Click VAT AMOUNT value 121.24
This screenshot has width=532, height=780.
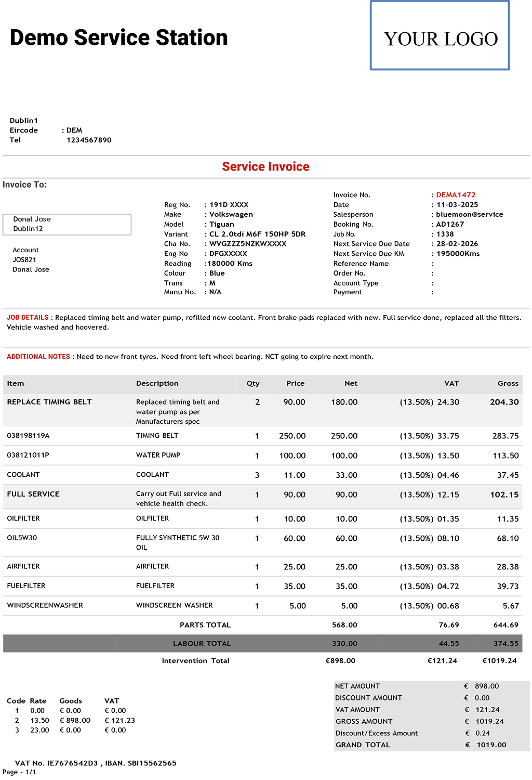click(x=487, y=710)
